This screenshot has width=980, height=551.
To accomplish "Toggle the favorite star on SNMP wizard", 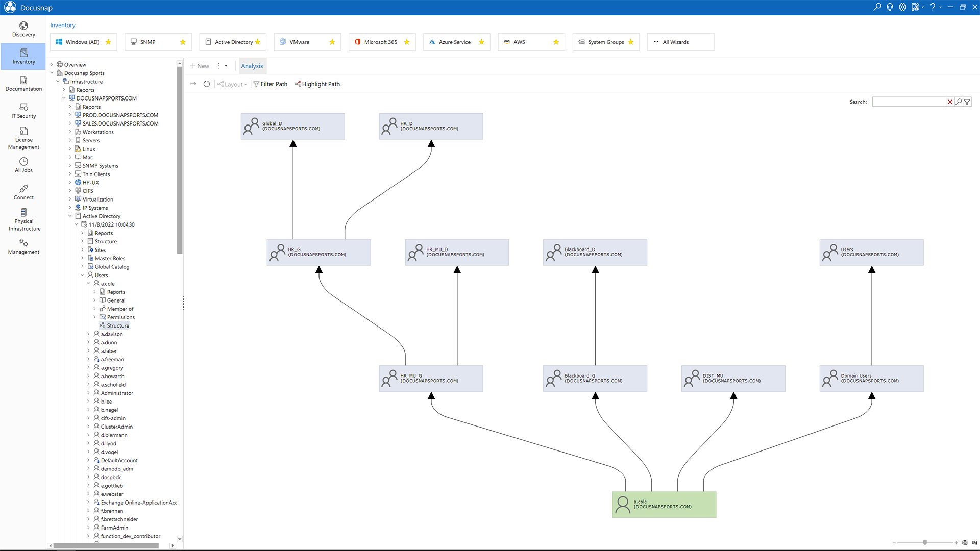I will (x=183, y=42).
